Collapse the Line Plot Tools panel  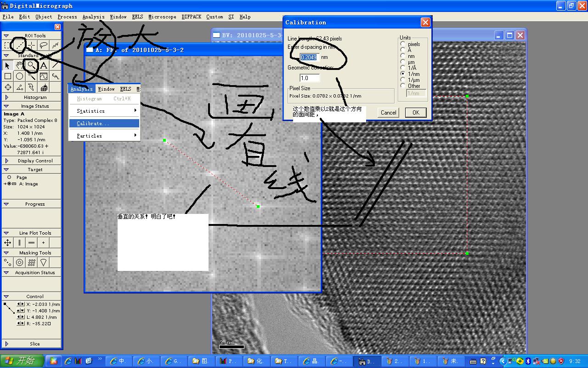[6, 233]
